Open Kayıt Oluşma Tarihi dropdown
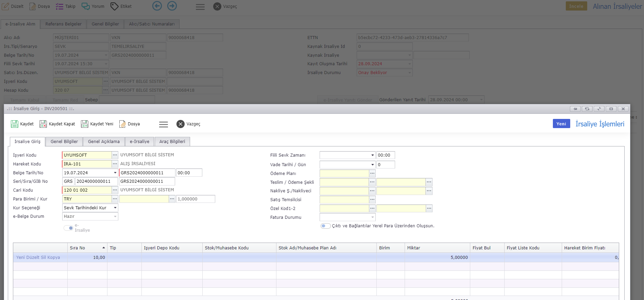644x300 pixels. [410, 64]
